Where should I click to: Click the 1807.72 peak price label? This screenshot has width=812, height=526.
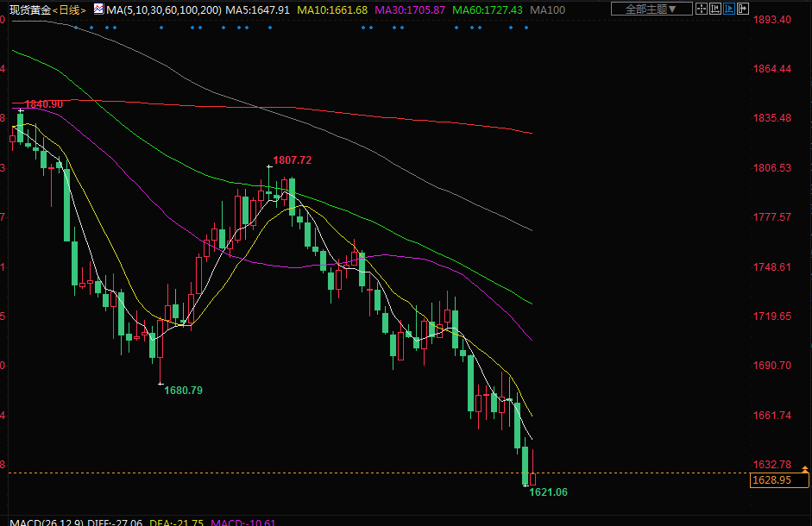[292, 160]
